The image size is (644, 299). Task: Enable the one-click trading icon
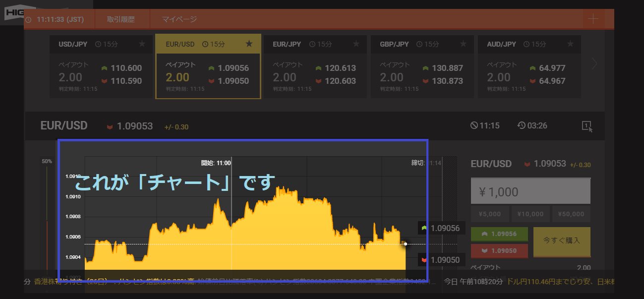point(586,126)
